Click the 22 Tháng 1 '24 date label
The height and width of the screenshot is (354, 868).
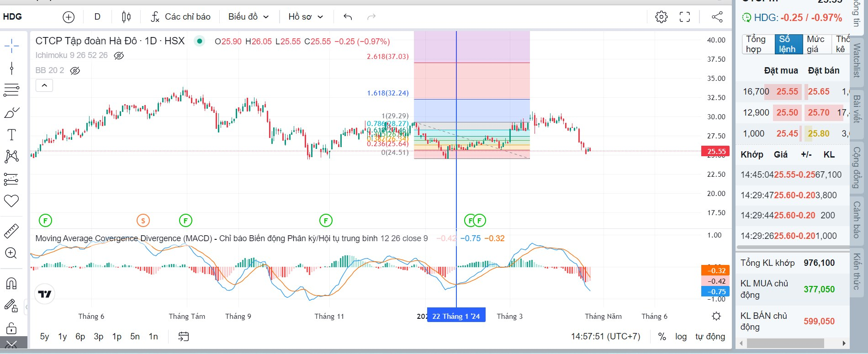pos(456,316)
